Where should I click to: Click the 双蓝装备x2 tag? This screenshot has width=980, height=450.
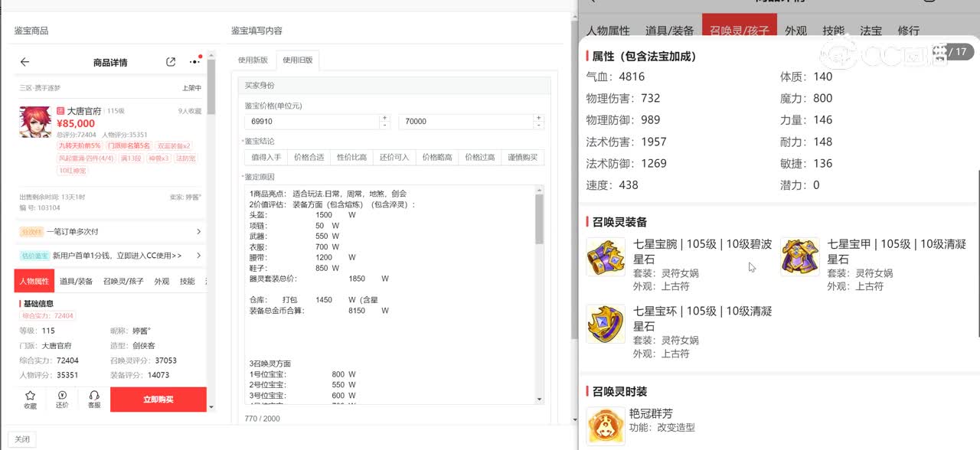point(174,145)
